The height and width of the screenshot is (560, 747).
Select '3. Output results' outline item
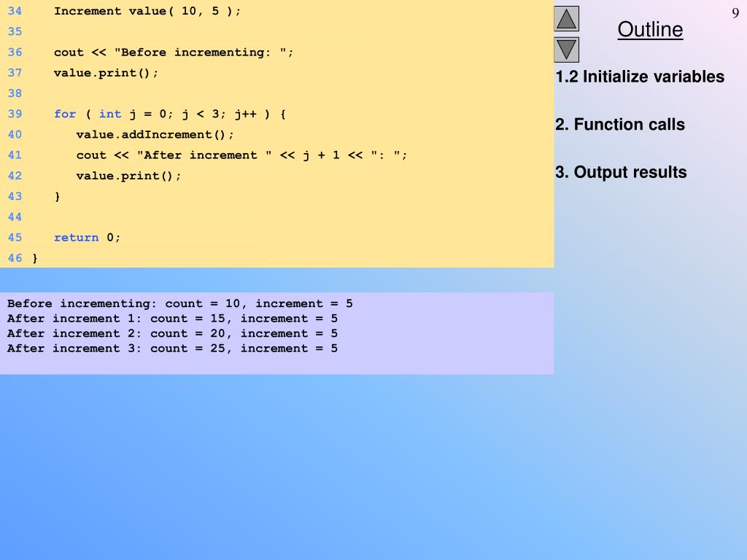[x=621, y=172]
